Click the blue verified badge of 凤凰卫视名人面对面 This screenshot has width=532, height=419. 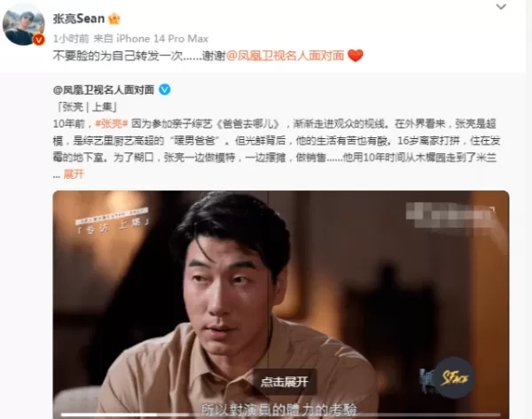click(165, 89)
